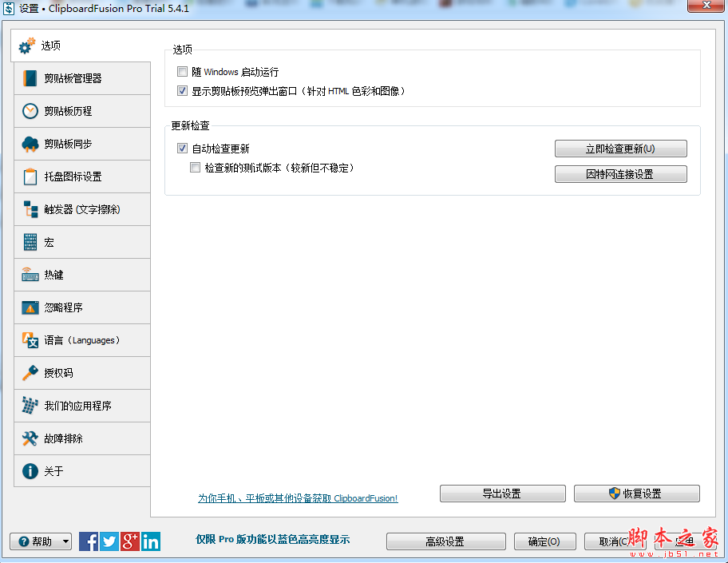Viewport: 728px width, 563px height.
Task: Cancel with the 取消(C) button
Action: [x=615, y=541]
